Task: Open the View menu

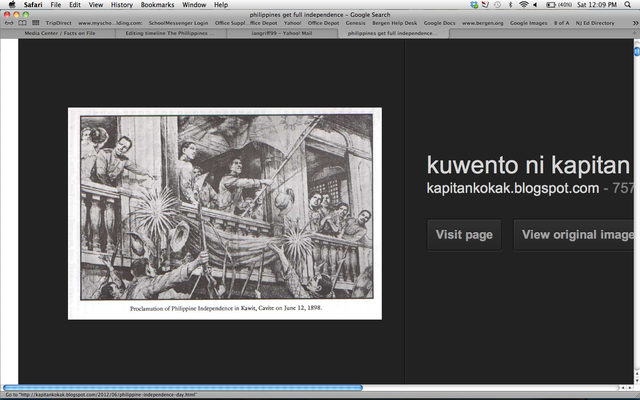Action: tap(96, 5)
